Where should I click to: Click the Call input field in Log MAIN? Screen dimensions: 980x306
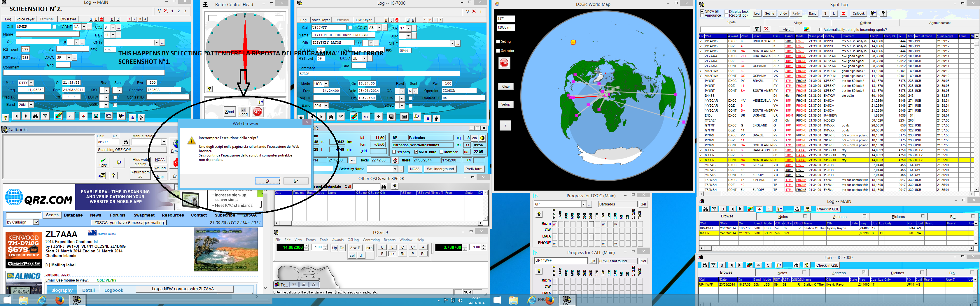pyautogui.click(x=34, y=27)
